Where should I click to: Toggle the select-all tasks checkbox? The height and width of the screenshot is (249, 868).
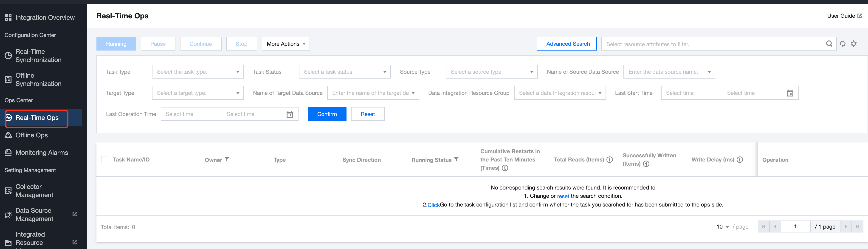coord(105,160)
